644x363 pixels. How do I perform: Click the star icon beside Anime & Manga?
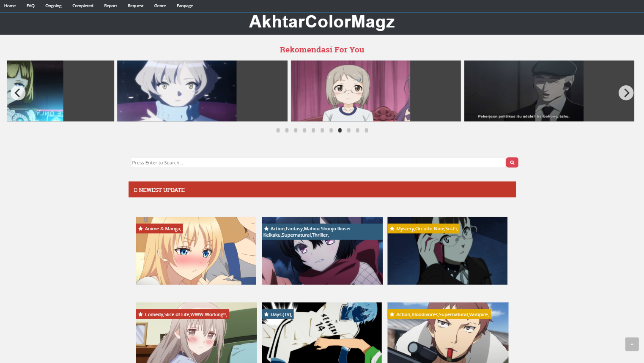coord(140,229)
